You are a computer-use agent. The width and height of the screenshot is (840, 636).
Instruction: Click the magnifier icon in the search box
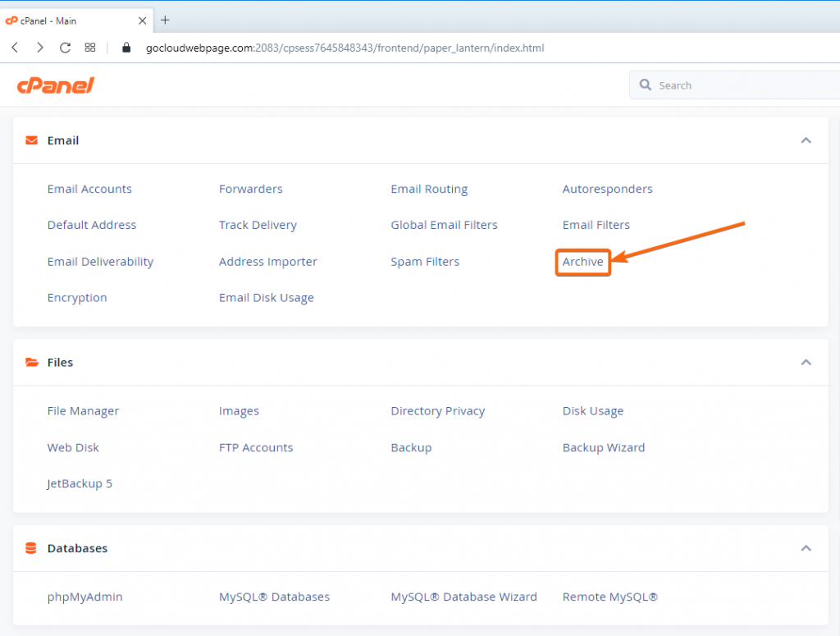tap(647, 85)
